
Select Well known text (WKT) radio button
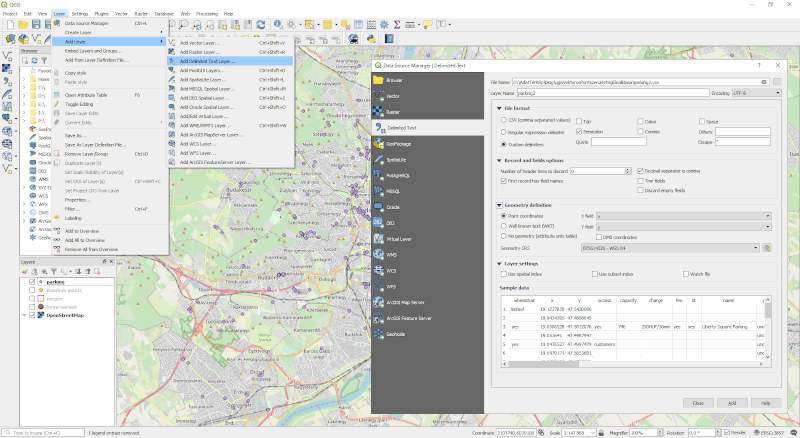coord(504,226)
